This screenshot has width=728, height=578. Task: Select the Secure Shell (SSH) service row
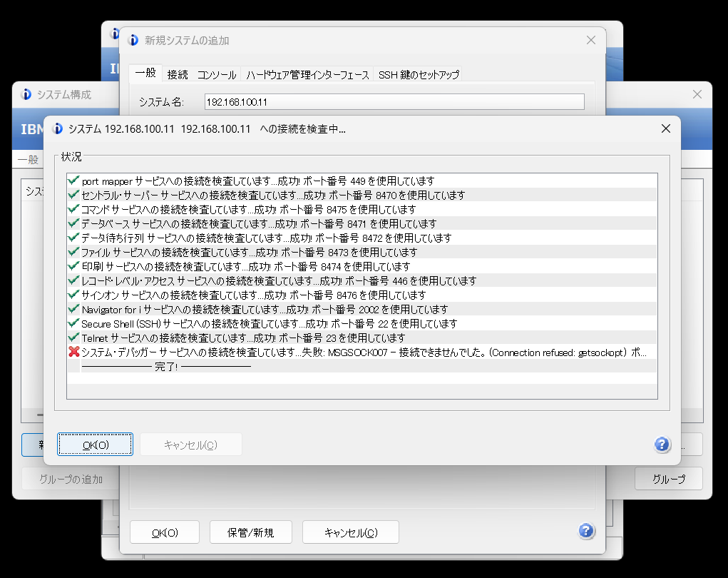[362, 324]
